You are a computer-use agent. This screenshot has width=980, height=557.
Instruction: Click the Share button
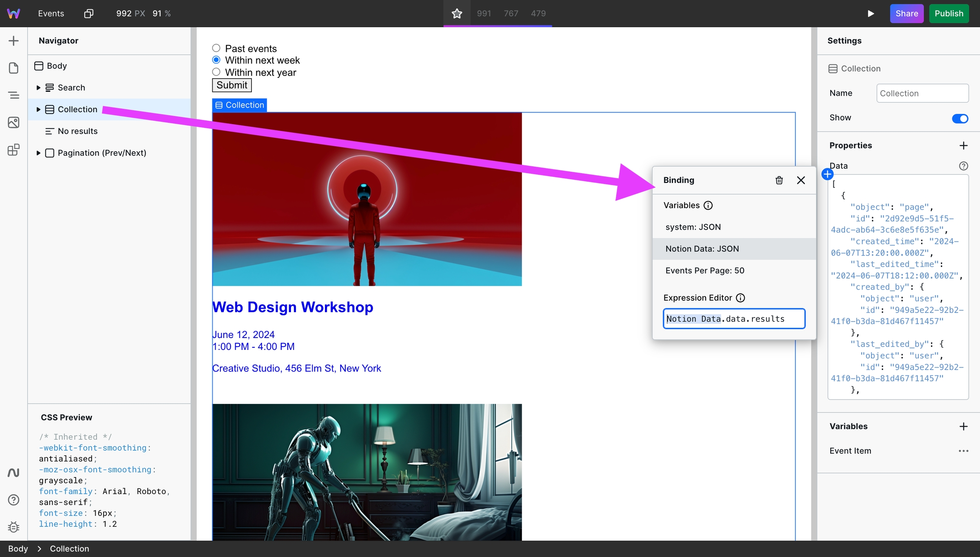click(x=906, y=14)
